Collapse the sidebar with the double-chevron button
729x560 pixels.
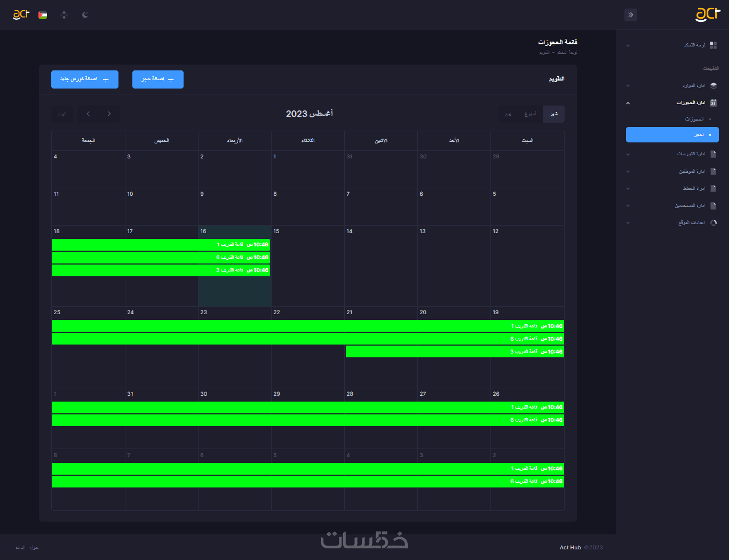click(x=631, y=15)
